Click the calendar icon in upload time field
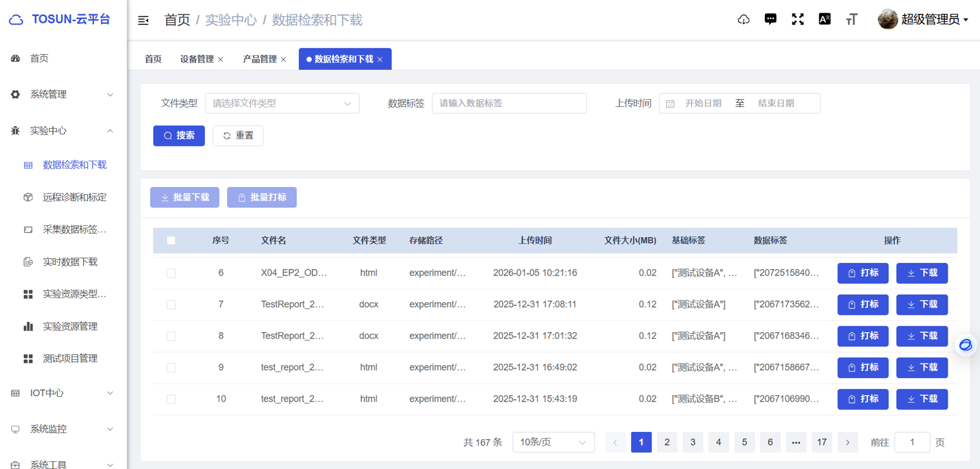 coord(670,104)
